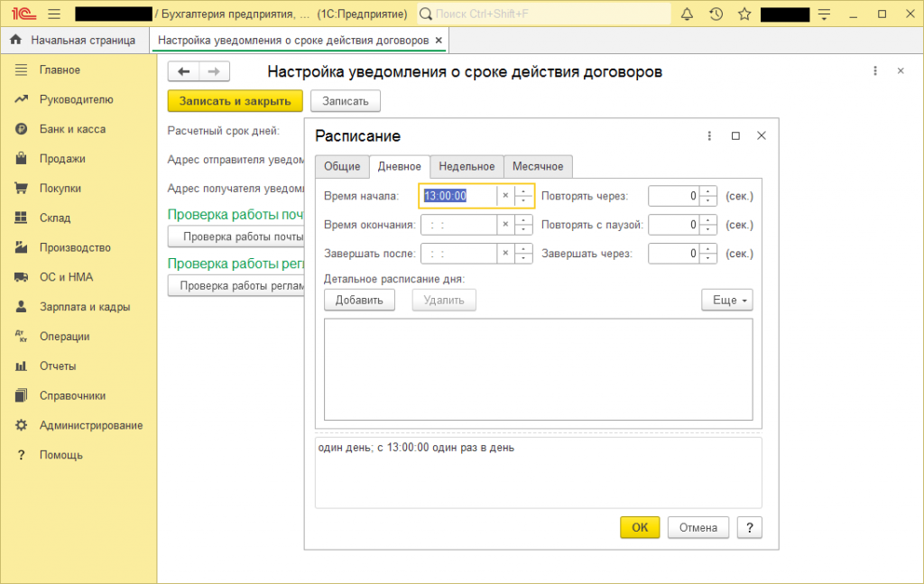Switch to the Месячное tab

pyautogui.click(x=538, y=166)
